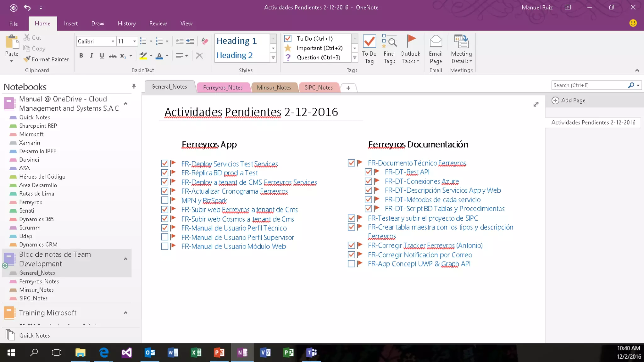Toggle bold formatting
644x362 pixels.
click(81, 56)
